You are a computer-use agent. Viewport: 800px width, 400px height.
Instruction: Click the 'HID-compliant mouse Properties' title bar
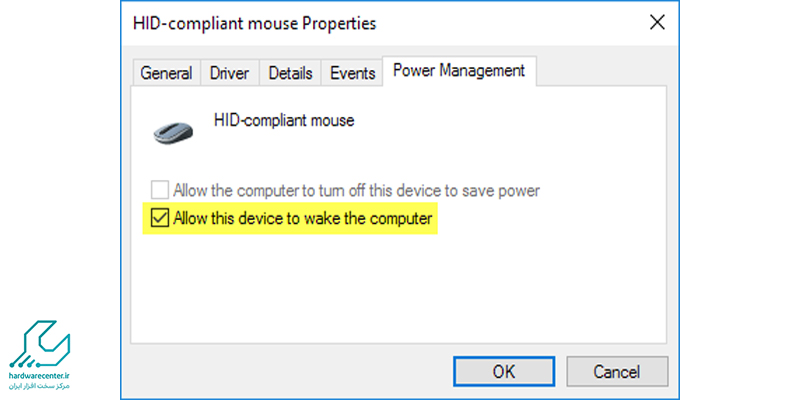pyautogui.click(x=383, y=23)
